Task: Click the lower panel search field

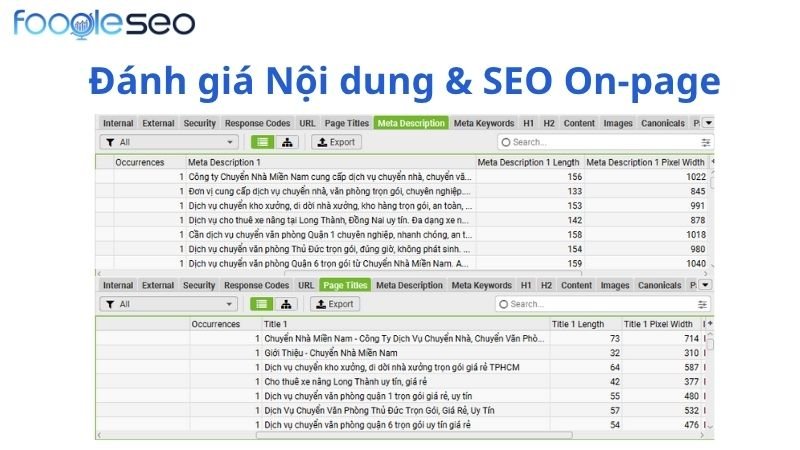Action: click(x=602, y=304)
